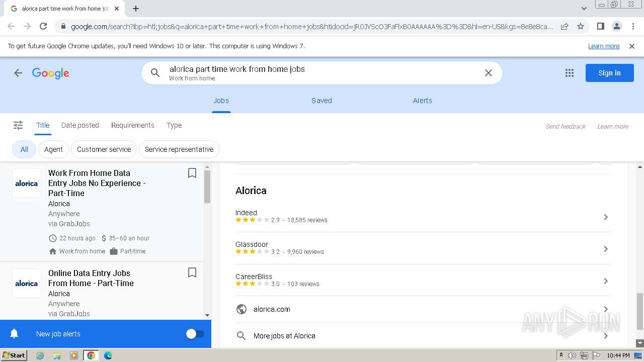Click the taskbar volume speaker icon
The width and height of the screenshot is (644, 362).
pos(572,355)
